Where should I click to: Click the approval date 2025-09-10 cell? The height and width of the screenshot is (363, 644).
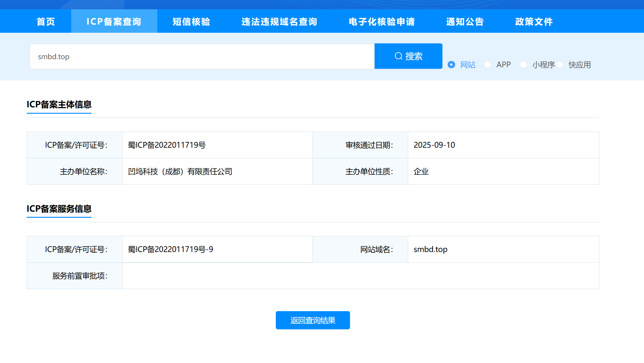434,145
